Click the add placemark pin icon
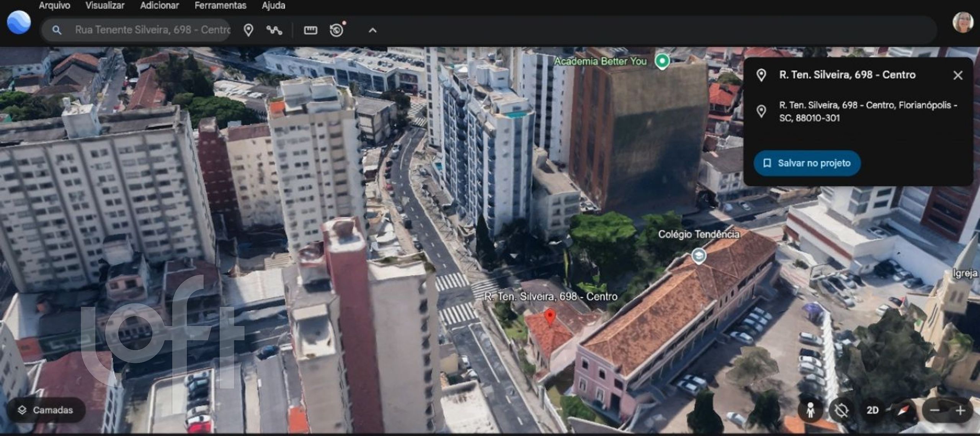Screen dimensions: 980x436 point(248,30)
